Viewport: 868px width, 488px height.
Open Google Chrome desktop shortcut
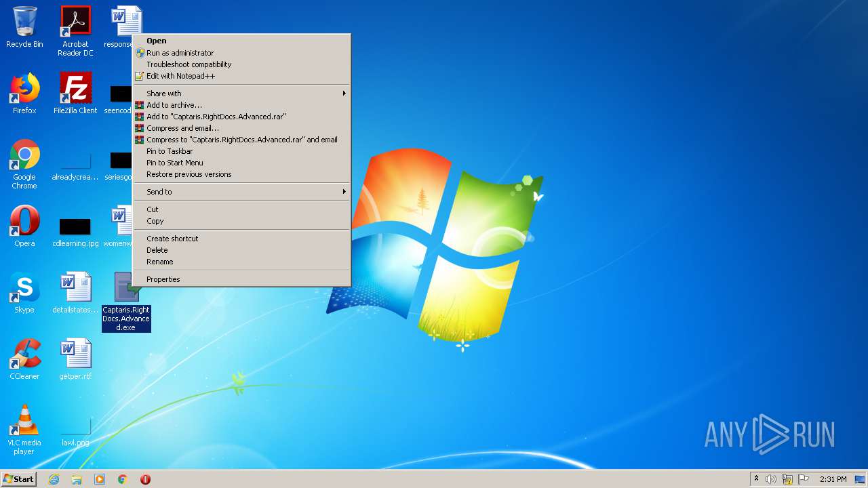pos(24,164)
